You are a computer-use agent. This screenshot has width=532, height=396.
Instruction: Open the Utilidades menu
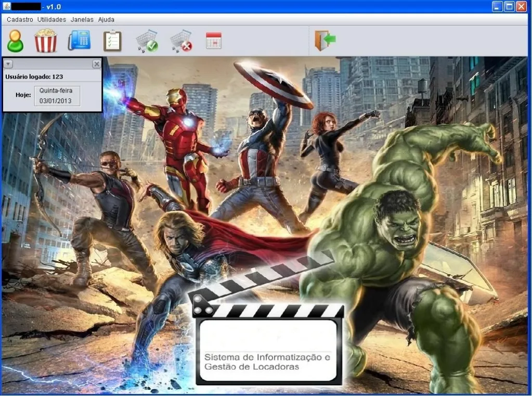point(51,20)
